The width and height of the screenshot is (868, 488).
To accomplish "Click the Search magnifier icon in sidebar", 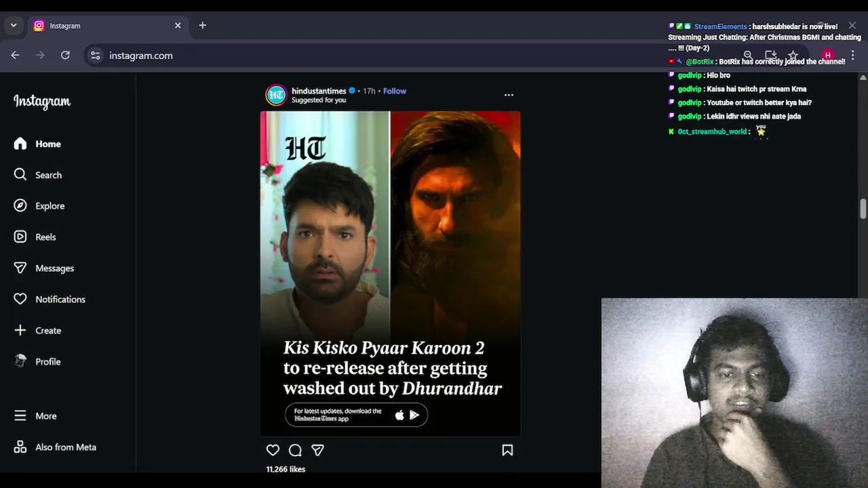I will click(20, 175).
